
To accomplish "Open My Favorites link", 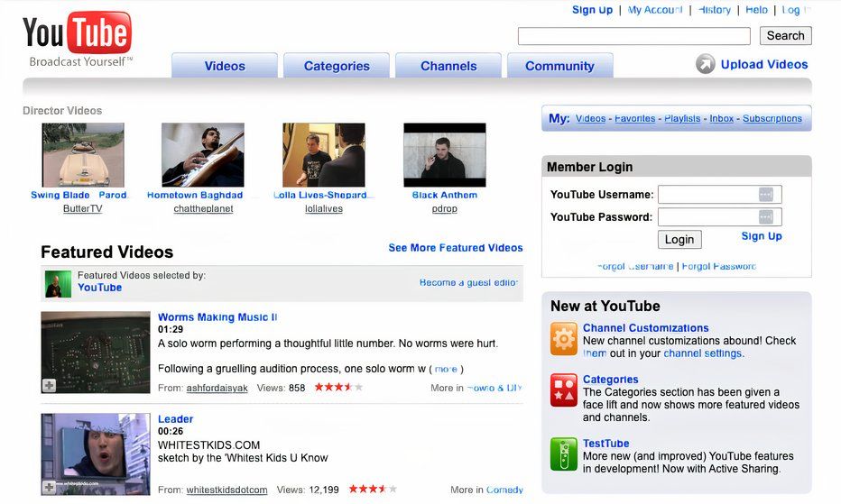I will (635, 118).
